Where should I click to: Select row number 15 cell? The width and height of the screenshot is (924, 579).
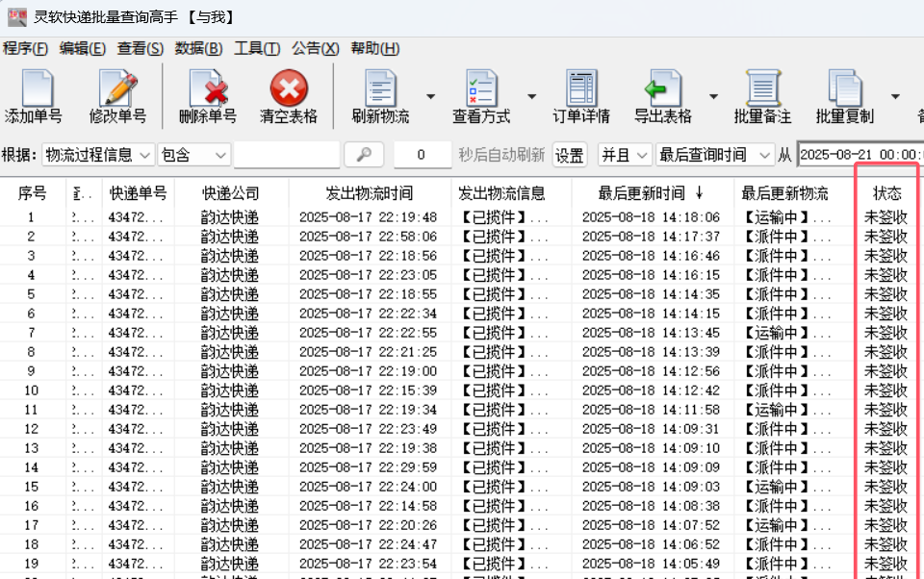point(31,487)
